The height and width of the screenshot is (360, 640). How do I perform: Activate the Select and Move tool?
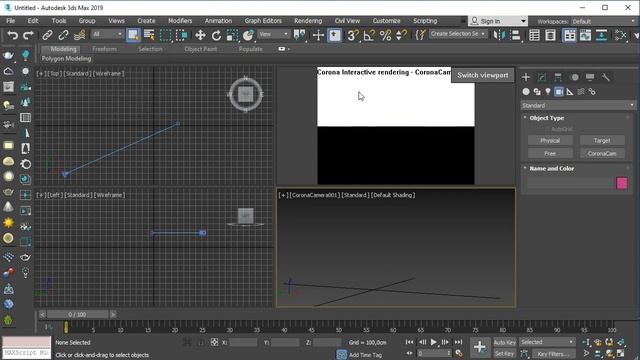pos(200,36)
